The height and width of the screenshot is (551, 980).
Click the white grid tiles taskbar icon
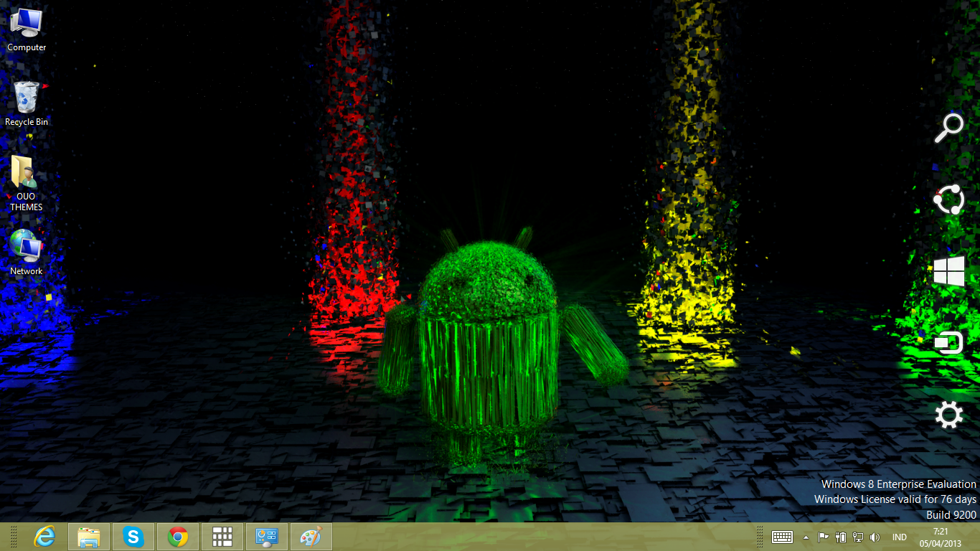(222, 537)
